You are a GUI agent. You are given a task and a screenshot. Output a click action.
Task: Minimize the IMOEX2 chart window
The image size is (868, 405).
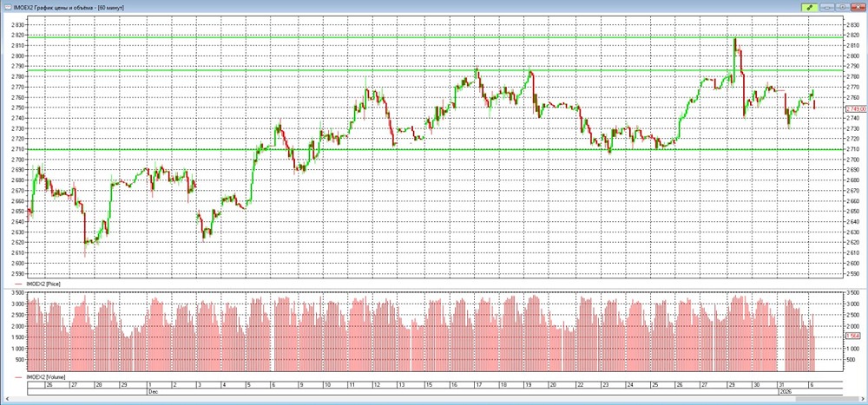pyautogui.click(x=828, y=7)
